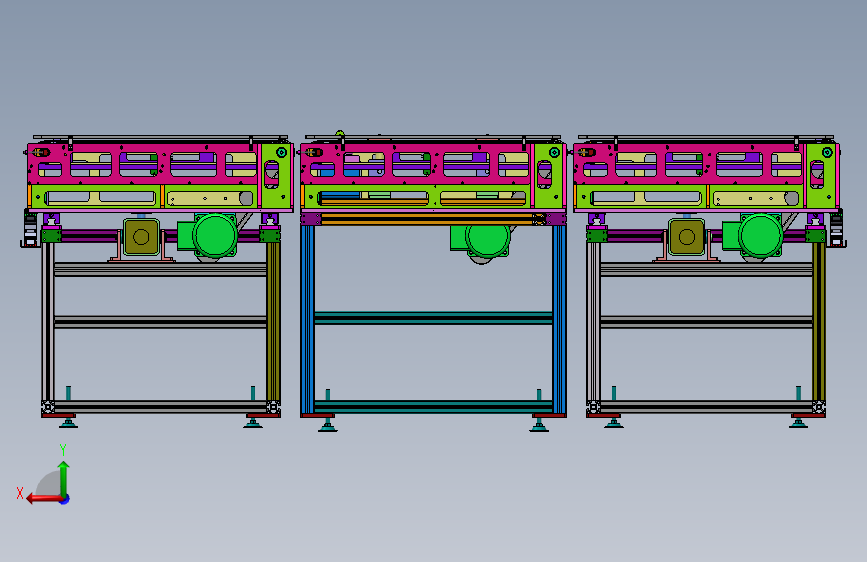867x562 pixels.
Task: Select the green motor under the middle conveyor
Action: click(x=481, y=240)
